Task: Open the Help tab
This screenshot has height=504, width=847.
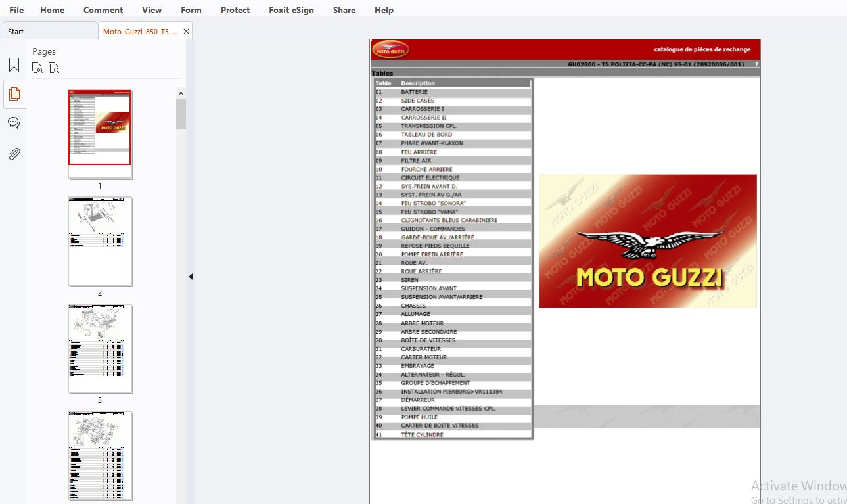Action: pos(384,10)
